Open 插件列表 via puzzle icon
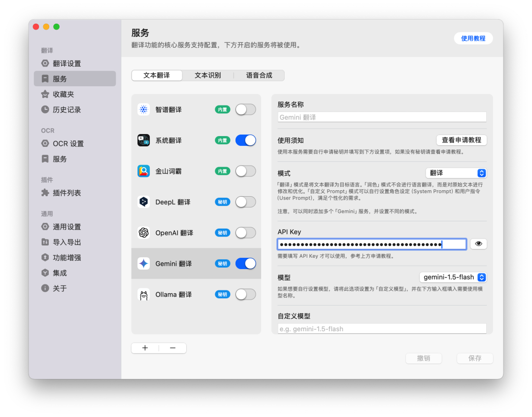Screen dimensions: 532x417 (x=45, y=193)
